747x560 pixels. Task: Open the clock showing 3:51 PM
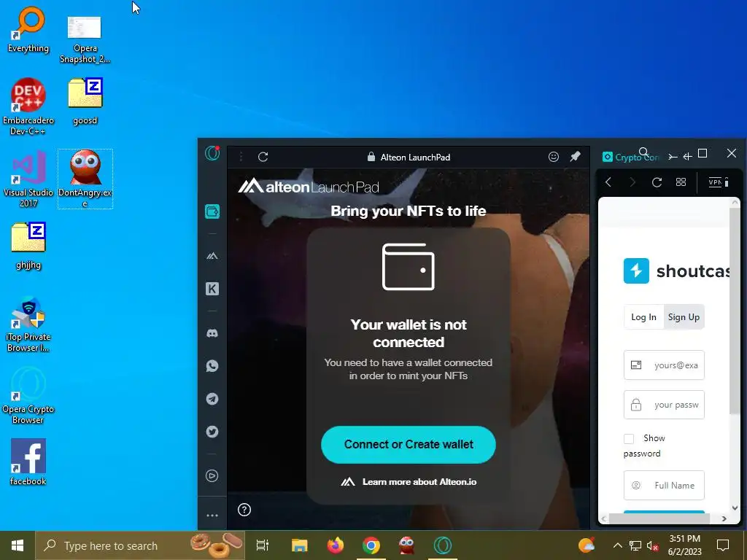[684, 545]
